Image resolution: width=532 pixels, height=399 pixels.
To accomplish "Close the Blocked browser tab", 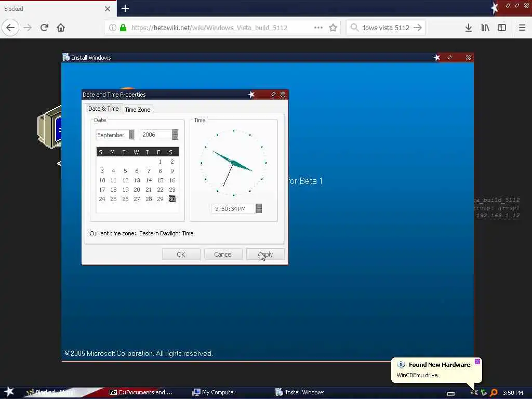I will click(x=108, y=9).
